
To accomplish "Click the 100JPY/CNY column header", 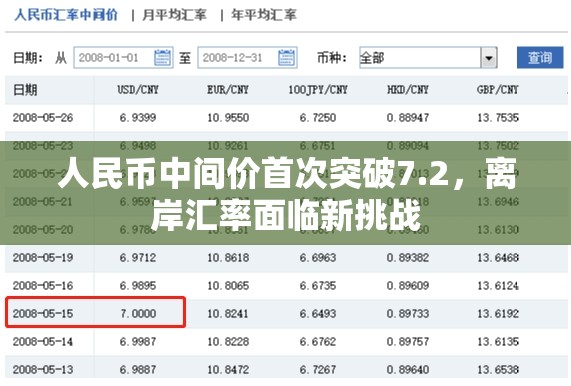I will point(318,90).
